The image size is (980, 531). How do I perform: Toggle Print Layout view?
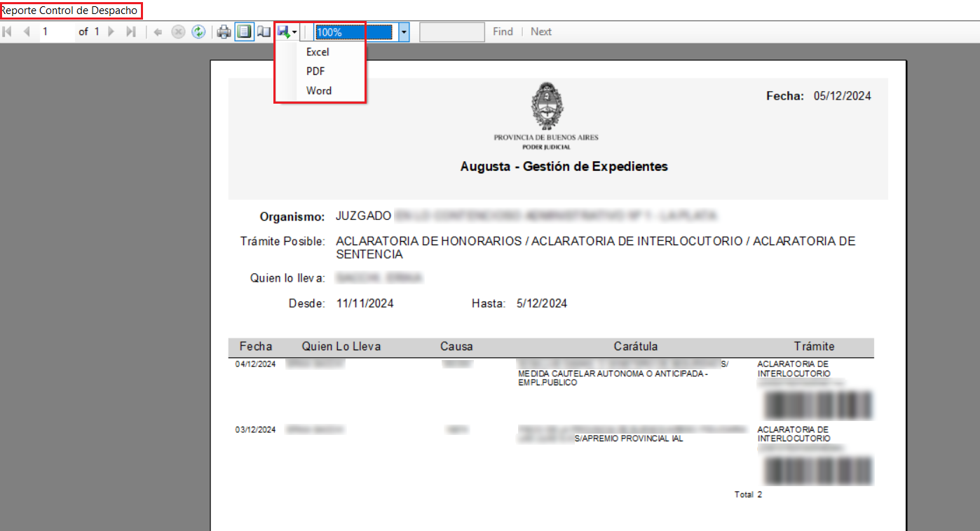[244, 32]
